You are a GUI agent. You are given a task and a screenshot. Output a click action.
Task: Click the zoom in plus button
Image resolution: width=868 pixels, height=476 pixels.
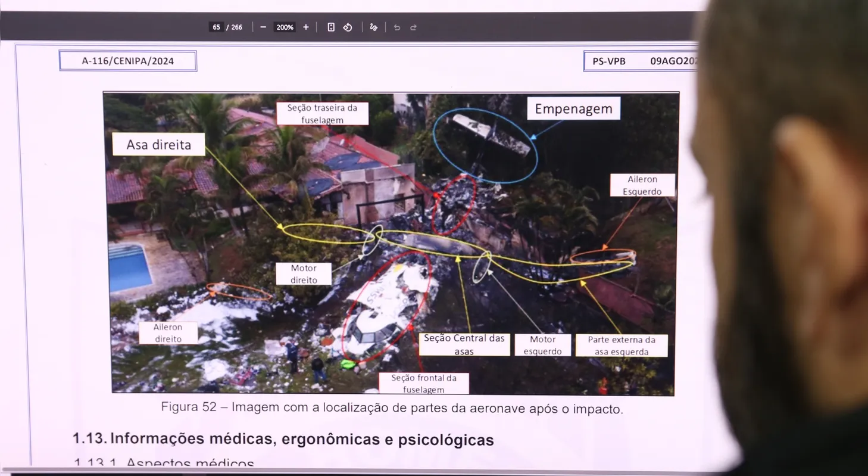tap(306, 27)
